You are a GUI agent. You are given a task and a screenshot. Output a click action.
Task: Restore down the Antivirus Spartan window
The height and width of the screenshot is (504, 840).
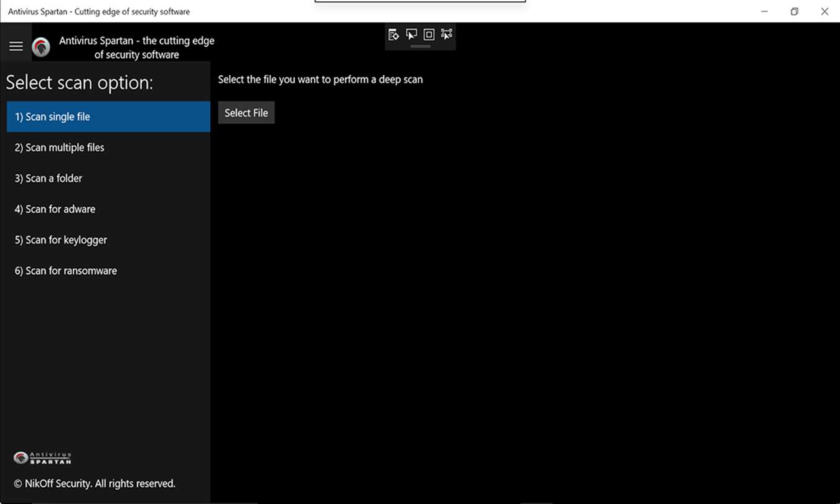pos(795,11)
